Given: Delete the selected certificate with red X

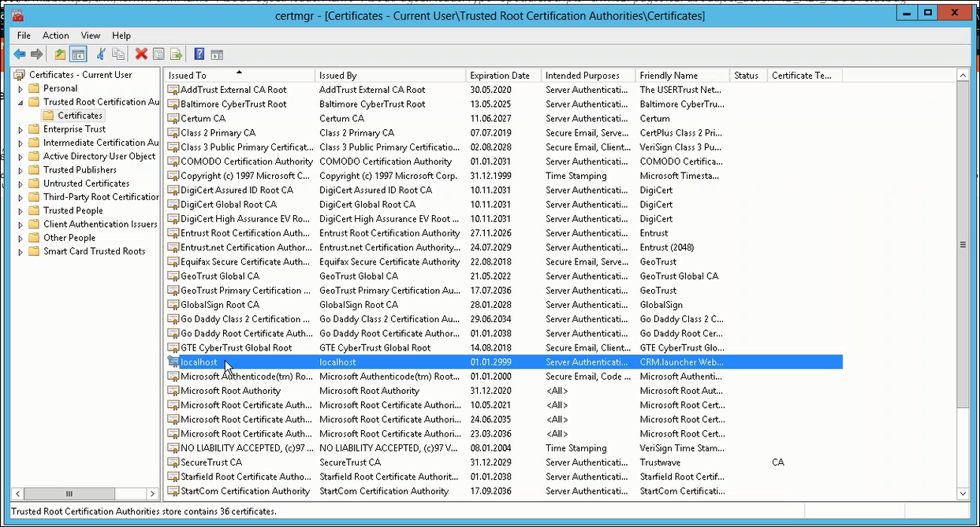Looking at the screenshot, I should [141, 54].
